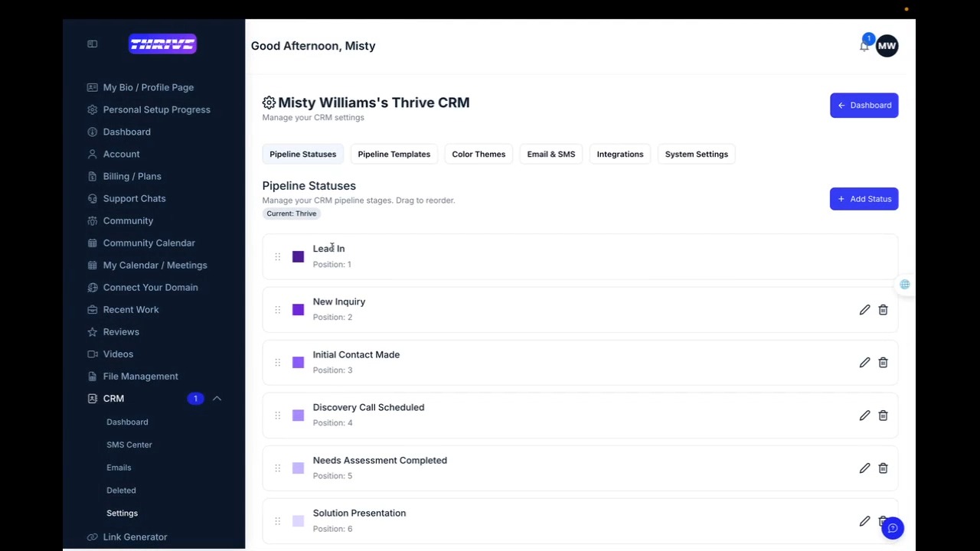Edit the Discovery Call Scheduled status

(864, 416)
